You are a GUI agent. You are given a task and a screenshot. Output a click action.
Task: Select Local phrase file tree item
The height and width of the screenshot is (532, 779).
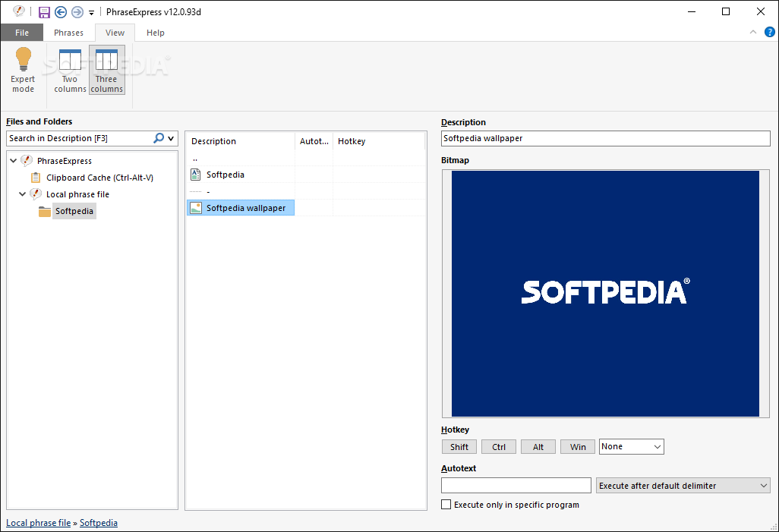(77, 194)
